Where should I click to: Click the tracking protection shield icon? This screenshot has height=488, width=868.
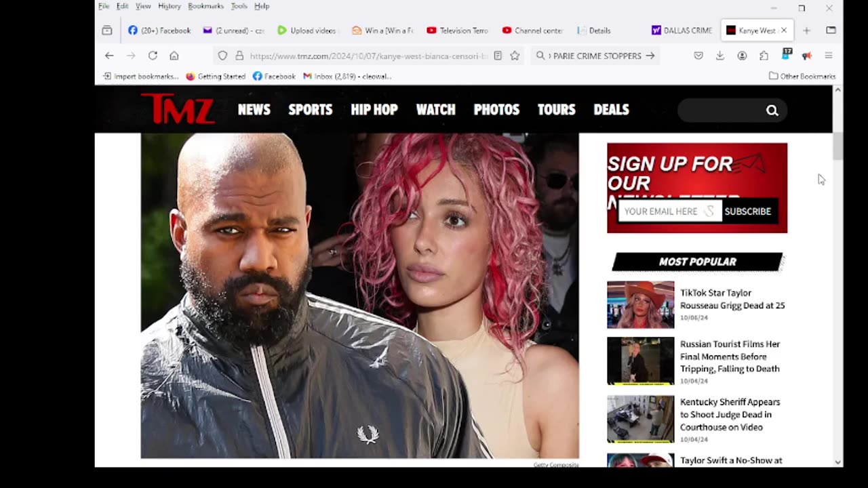tap(222, 56)
